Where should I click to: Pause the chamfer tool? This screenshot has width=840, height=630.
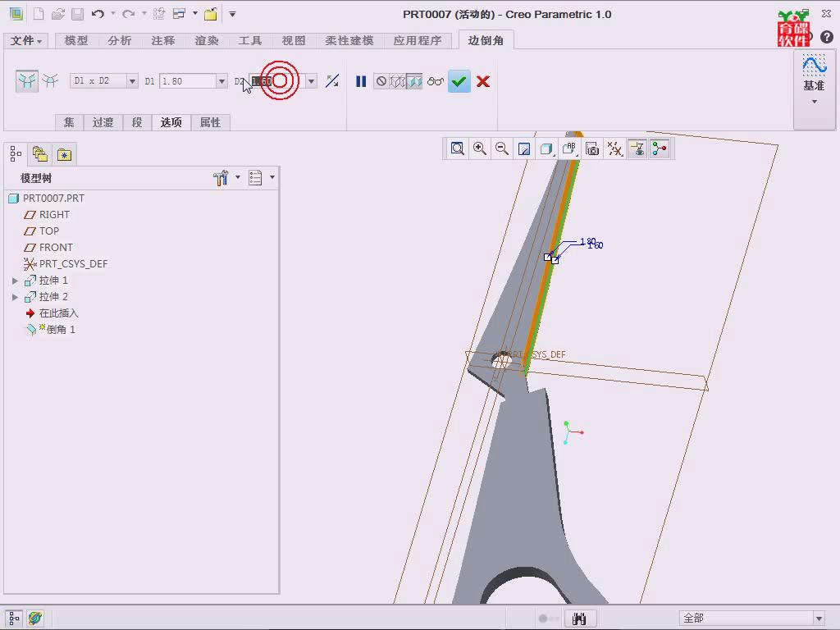tap(361, 81)
